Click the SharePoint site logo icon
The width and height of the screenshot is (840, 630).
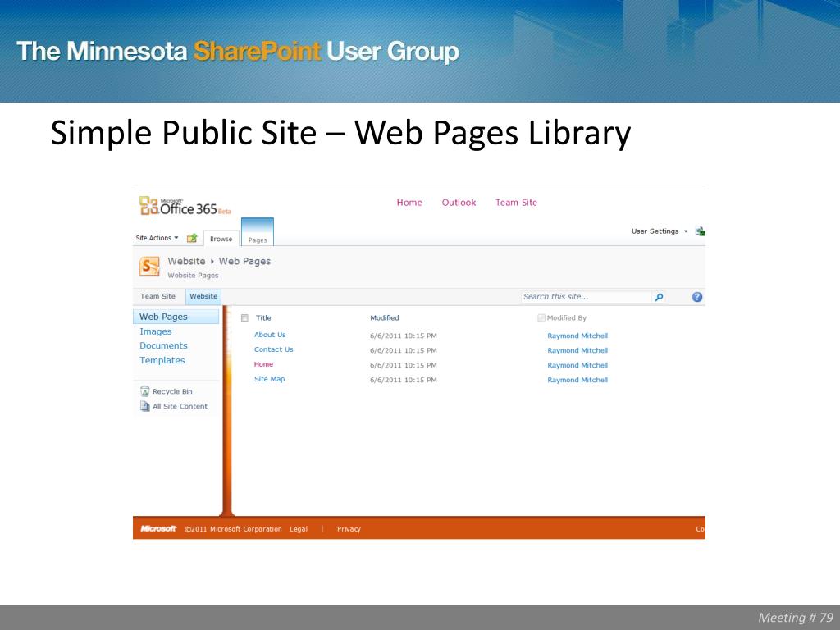click(149, 267)
